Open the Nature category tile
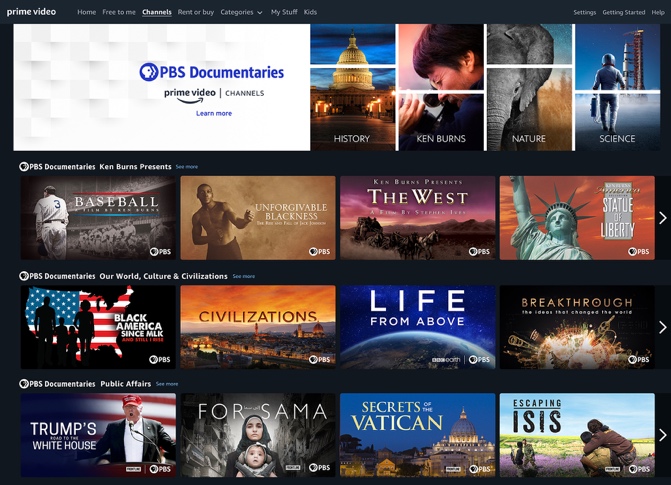 (x=529, y=87)
